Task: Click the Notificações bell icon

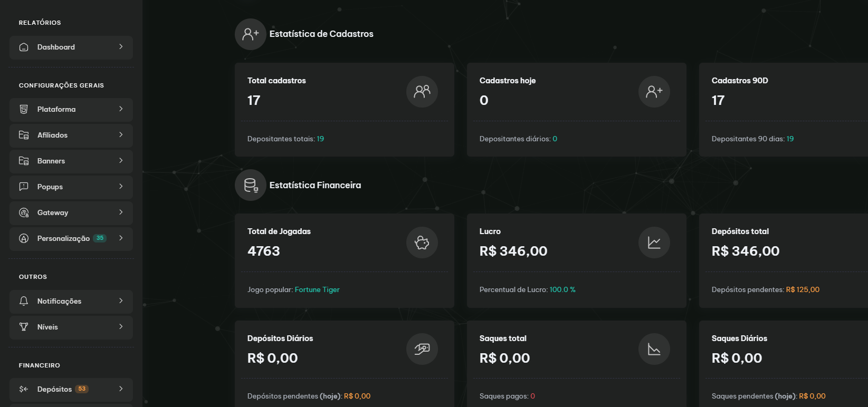Action: point(23,301)
